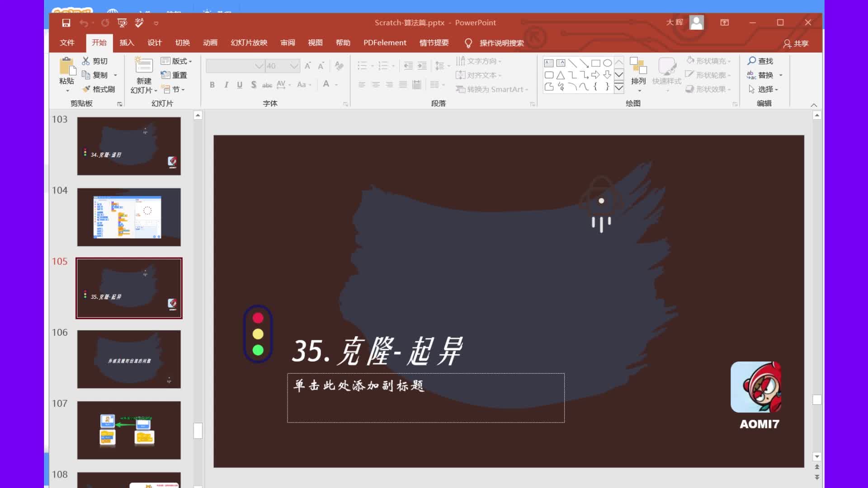The image size is (868, 488).
Task: Collapse the ribbon with the chevron
Action: (814, 105)
